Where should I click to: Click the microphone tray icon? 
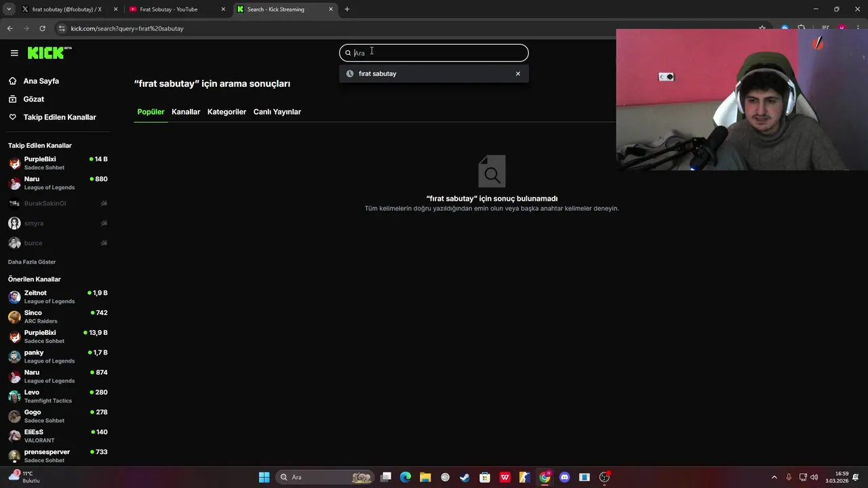pos(789,477)
